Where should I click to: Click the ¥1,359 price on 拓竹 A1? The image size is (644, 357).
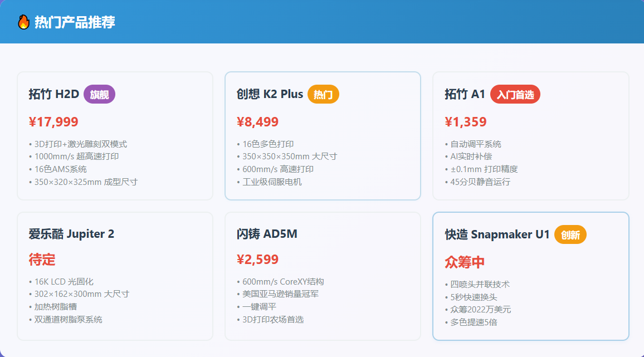coord(465,121)
